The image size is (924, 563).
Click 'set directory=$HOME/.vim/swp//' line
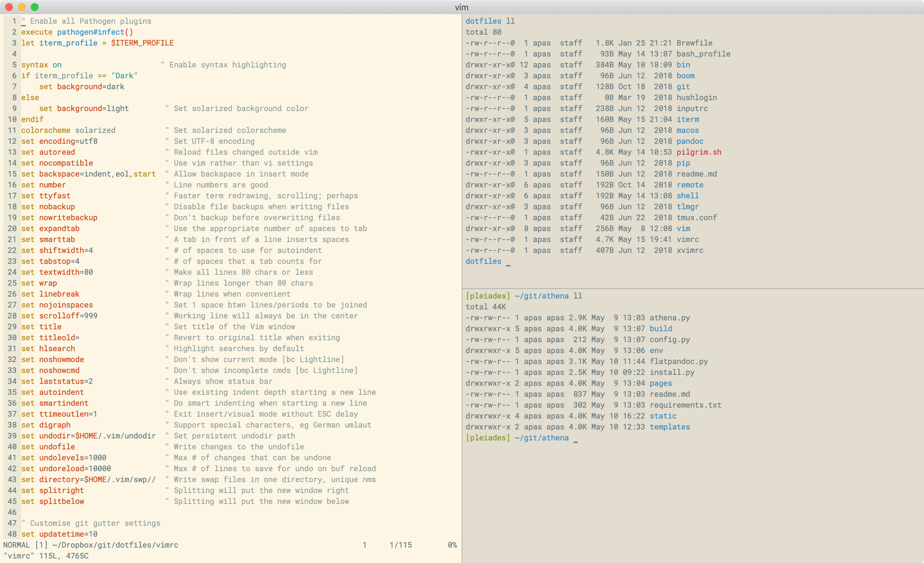[88, 479]
